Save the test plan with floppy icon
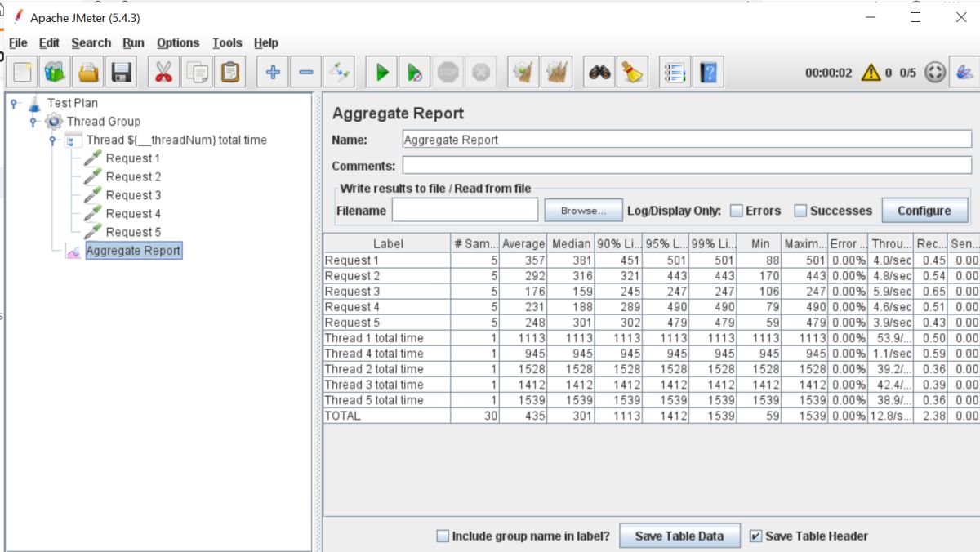 tap(122, 73)
